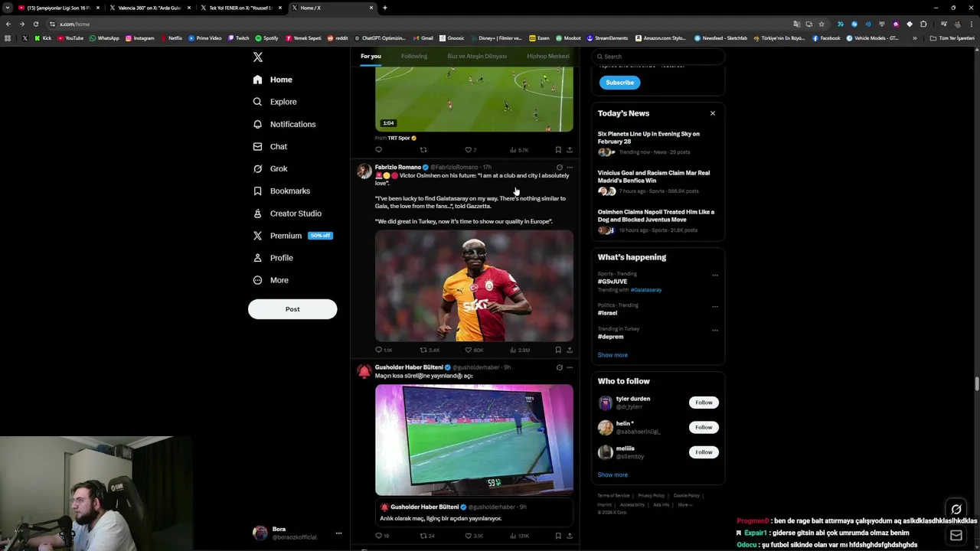Reload the page in Chrome
The height and width of the screenshot is (551, 980).
pyautogui.click(x=35, y=24)
